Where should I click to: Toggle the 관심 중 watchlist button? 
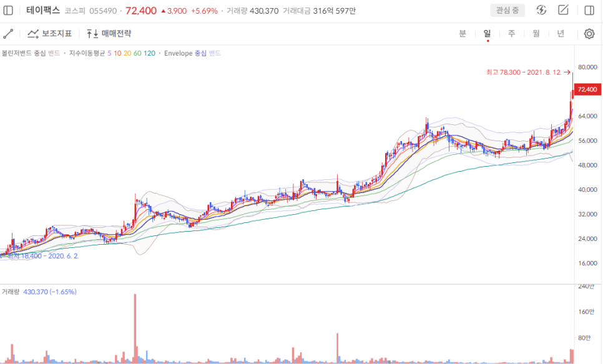(507, 11)
